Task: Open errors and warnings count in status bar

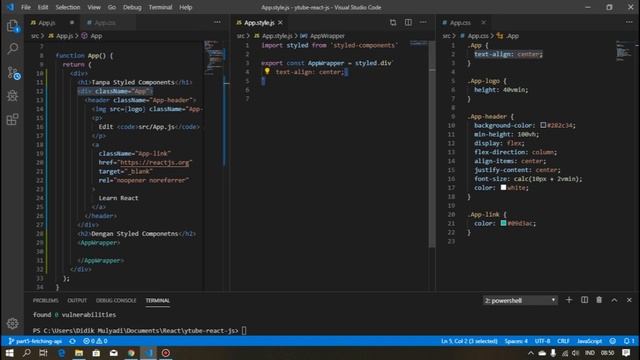Action: [x=95, y=341]
